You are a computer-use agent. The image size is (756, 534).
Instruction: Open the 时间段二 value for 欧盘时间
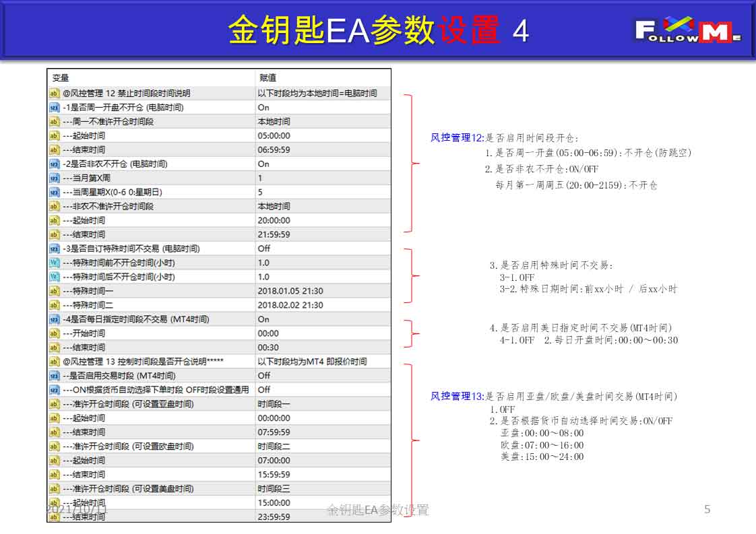[274, 446]
